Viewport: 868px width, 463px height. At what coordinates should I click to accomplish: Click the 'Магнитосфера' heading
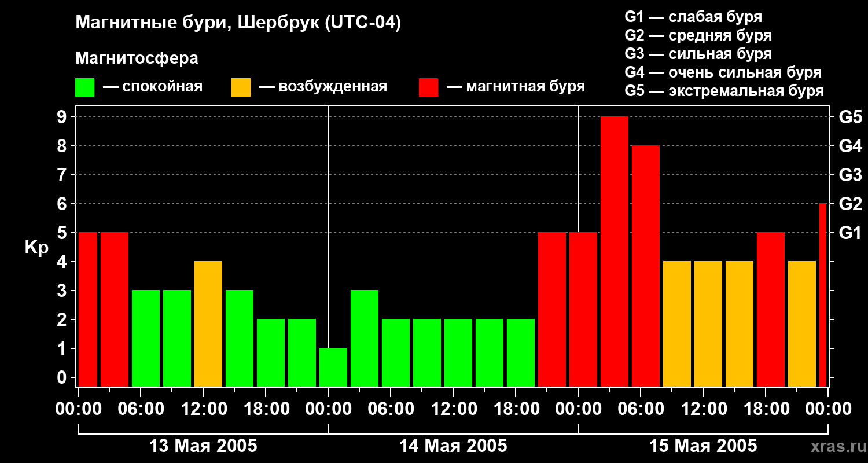(x=137, y=58)
